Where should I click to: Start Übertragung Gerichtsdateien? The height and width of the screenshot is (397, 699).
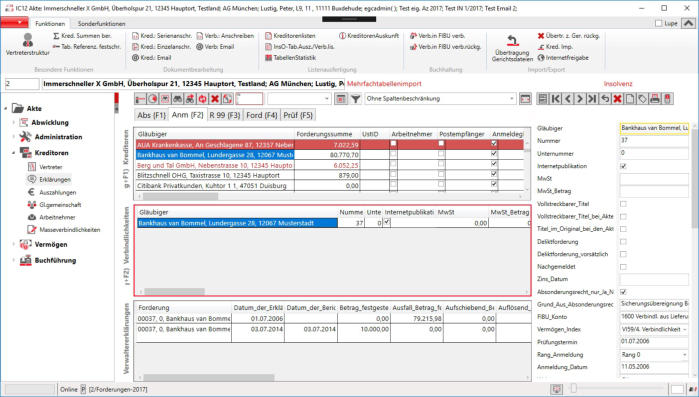pos(512,48)
